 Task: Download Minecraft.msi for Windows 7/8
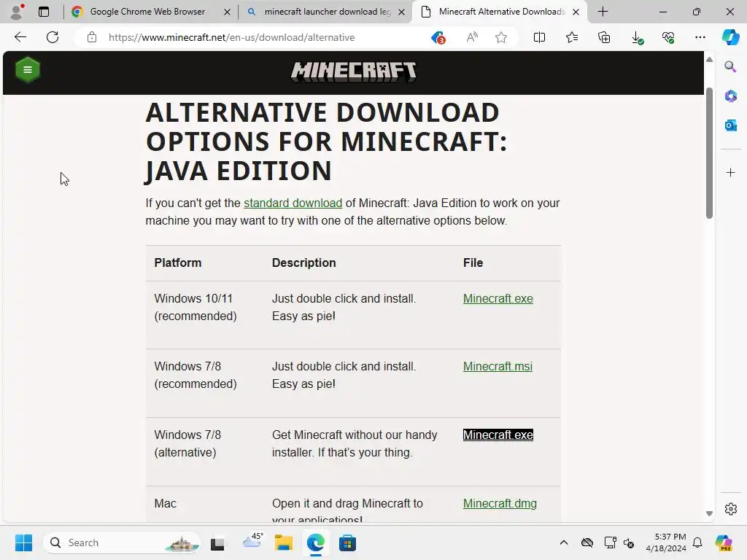coord(498,366)
